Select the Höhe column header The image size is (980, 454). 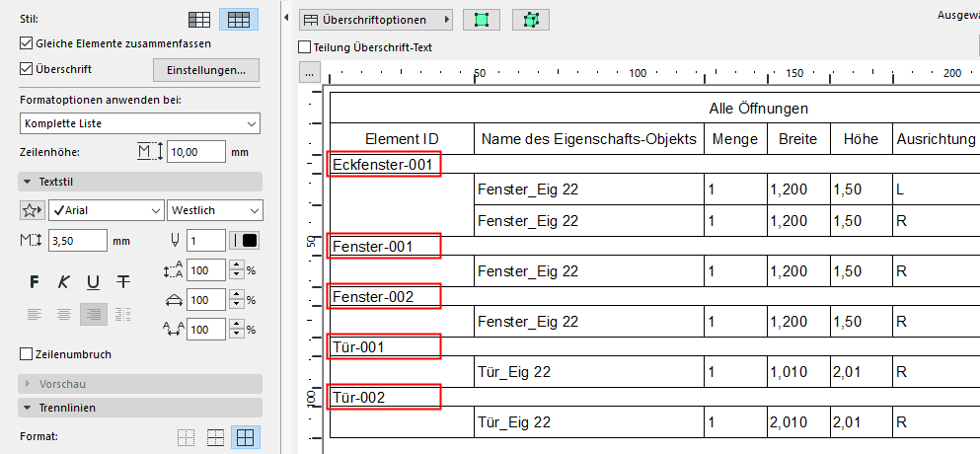(861, 139)
